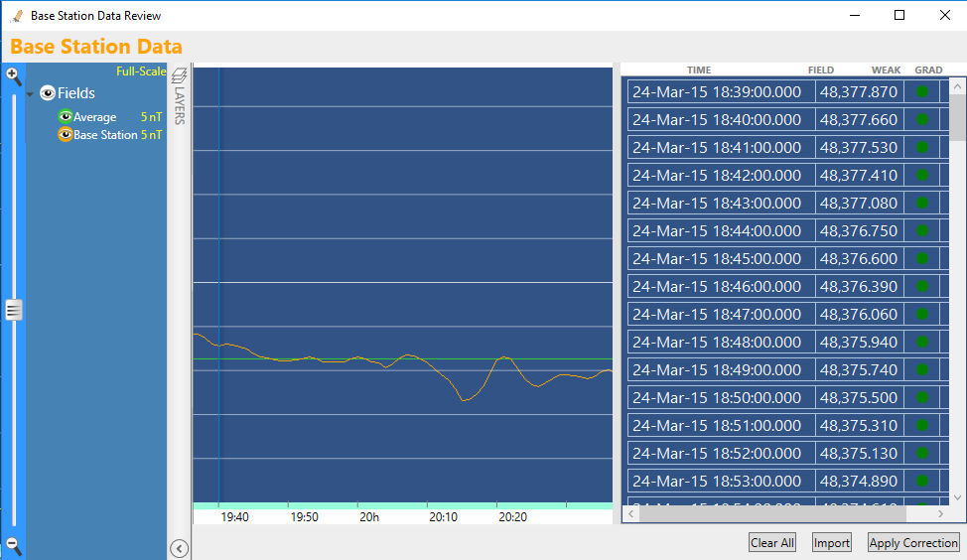967x560 pixels.
Task: Click the vertical zoom slider handle
Action: (x=13, y=310)
